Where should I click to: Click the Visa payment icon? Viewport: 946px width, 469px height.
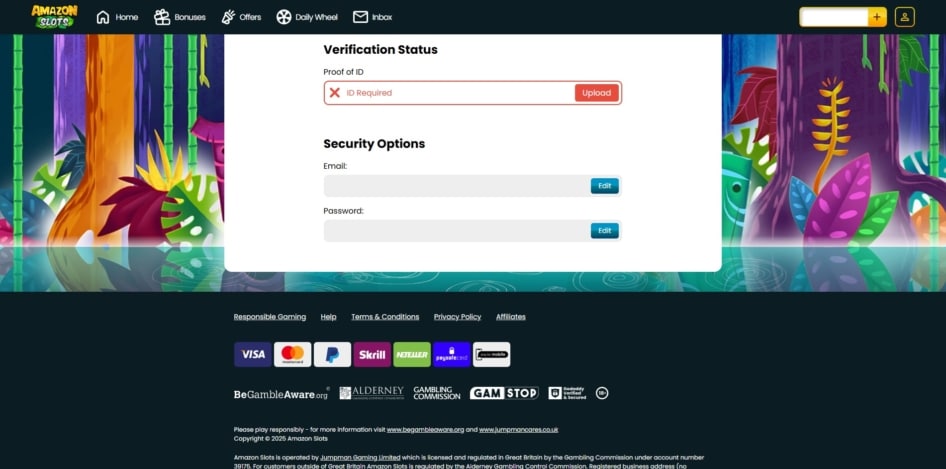(253, 354)
